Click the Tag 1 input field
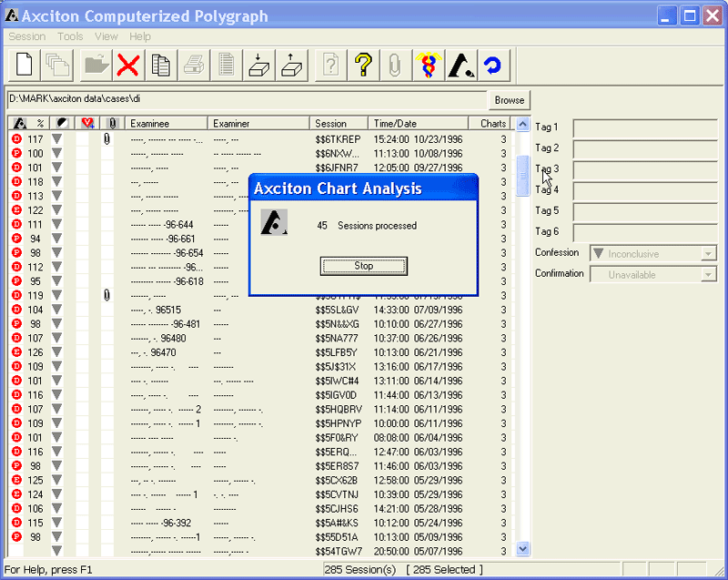The width and height of the screenshot is (728, 580). pyautogui.click(x=645, y=128)
